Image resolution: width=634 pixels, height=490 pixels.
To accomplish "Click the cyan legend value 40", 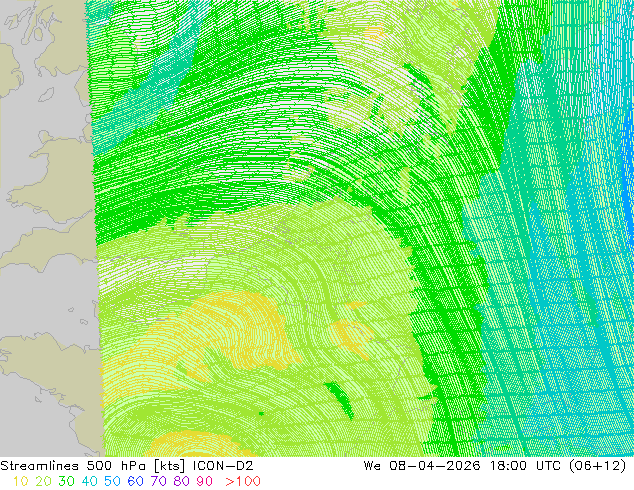I will coord(89,482).
